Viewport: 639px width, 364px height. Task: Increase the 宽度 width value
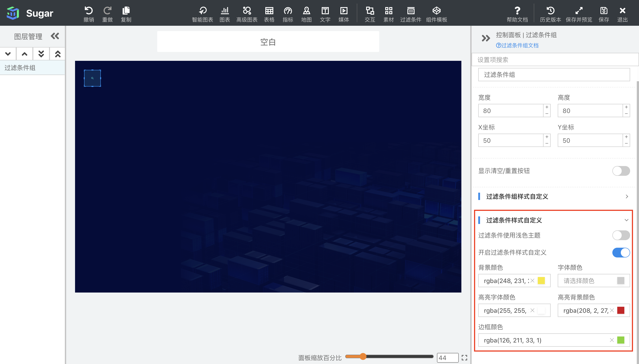click(547, 107)
